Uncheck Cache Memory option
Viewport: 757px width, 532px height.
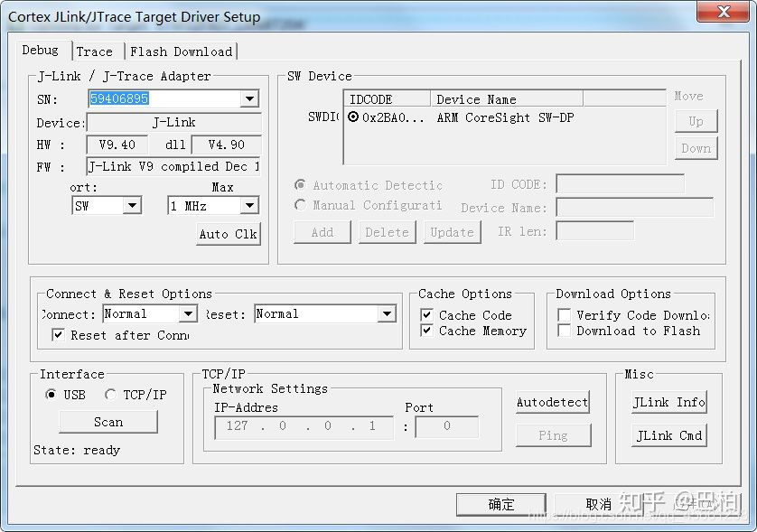[x=426, y=331]
